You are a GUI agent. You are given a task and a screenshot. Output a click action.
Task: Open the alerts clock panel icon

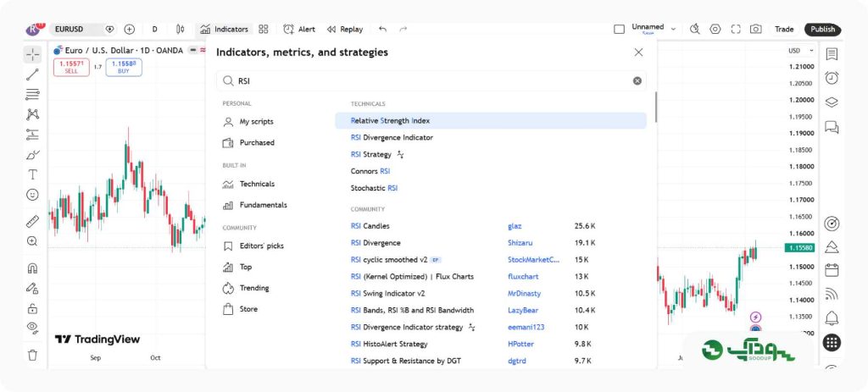click(x=832, y=78)
